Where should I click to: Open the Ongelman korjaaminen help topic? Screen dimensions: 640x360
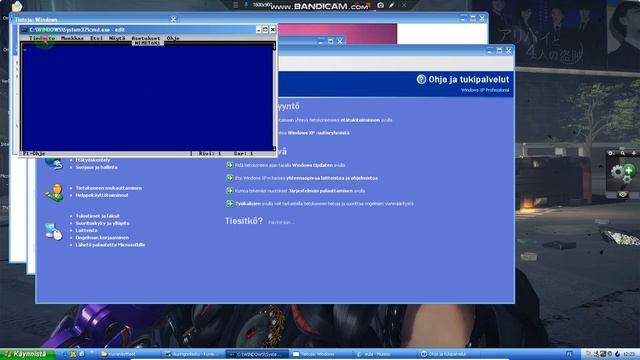click(102, 238)
